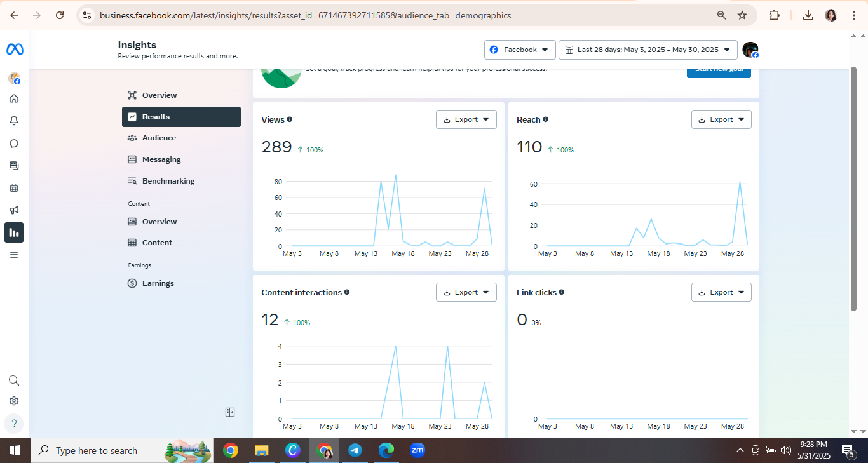The image size is (868, 463).
Task: Open the Last 28 days date range dropdown
Action: click(648, 50)
